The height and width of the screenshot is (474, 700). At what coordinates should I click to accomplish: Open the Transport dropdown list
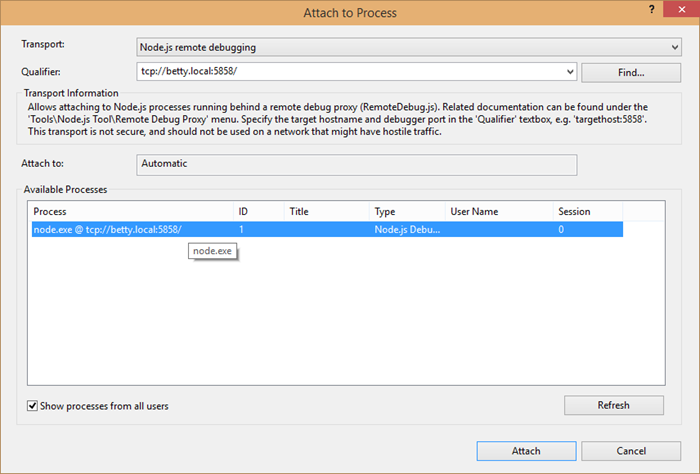pos(675,46)
